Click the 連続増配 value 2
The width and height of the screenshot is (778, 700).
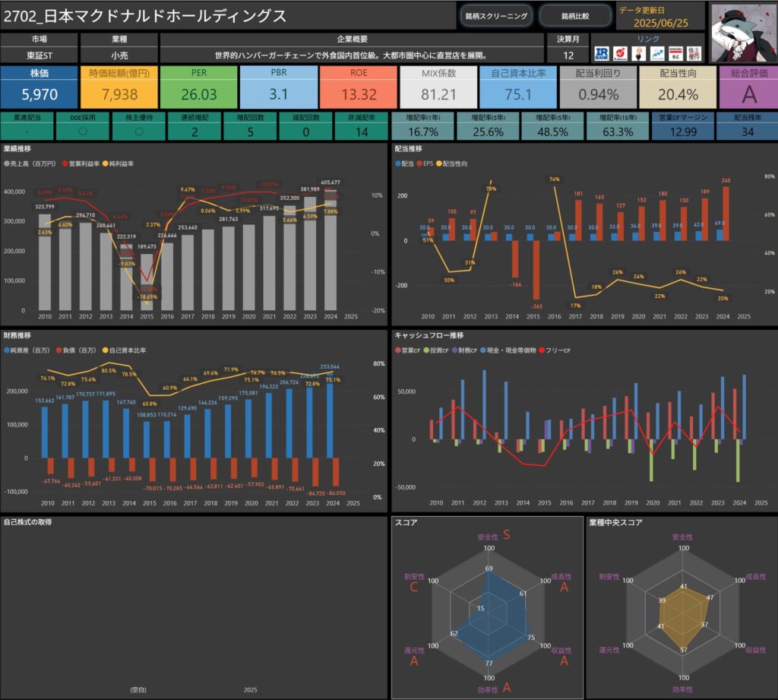pyautogui.click(x=194, y=132)
